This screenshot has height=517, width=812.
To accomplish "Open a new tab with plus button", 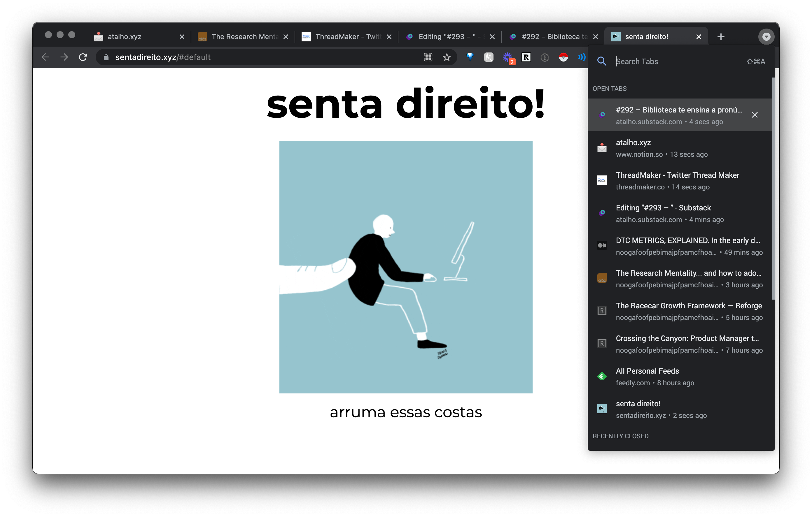I will coord(721,37).
